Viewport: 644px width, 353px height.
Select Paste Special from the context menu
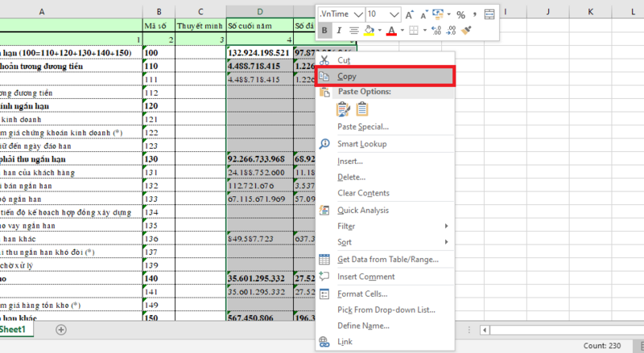(x=363, y=126)
